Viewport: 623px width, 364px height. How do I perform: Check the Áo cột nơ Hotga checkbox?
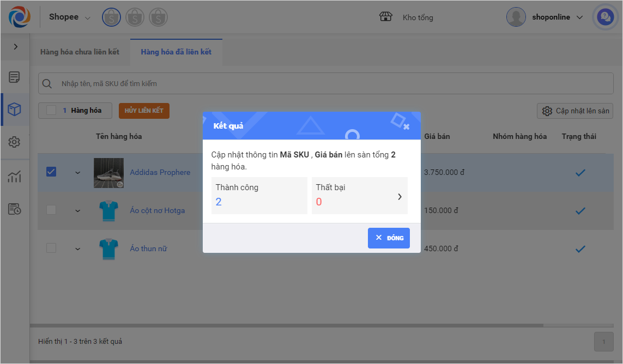point(51,210)
